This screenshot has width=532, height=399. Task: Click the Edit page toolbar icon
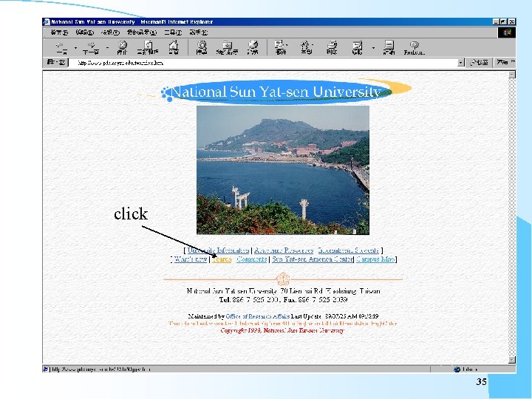coord(358,47)
